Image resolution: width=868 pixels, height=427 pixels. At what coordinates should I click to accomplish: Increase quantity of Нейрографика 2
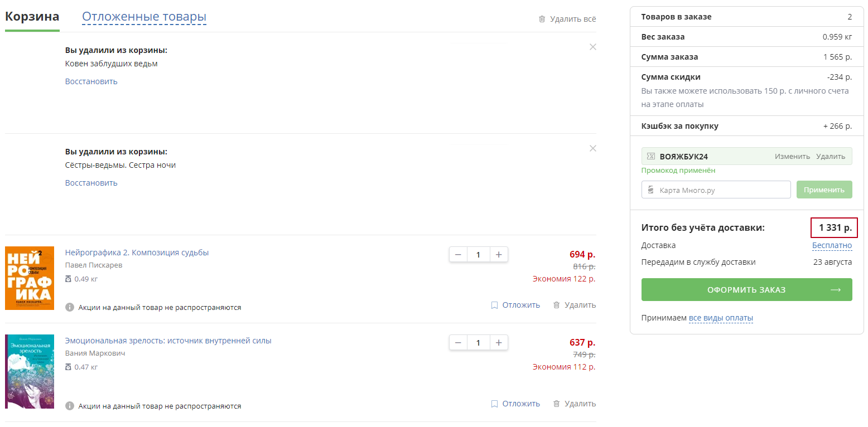click(x=499, y=255)
